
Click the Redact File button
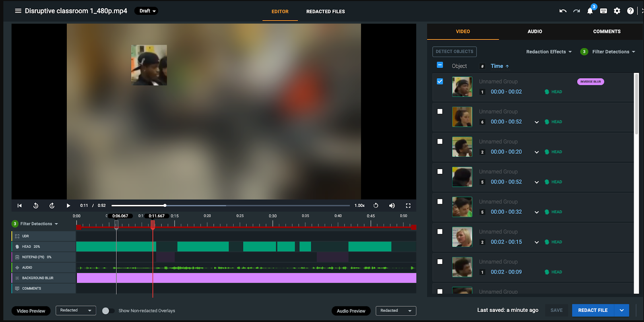[592, 310]
